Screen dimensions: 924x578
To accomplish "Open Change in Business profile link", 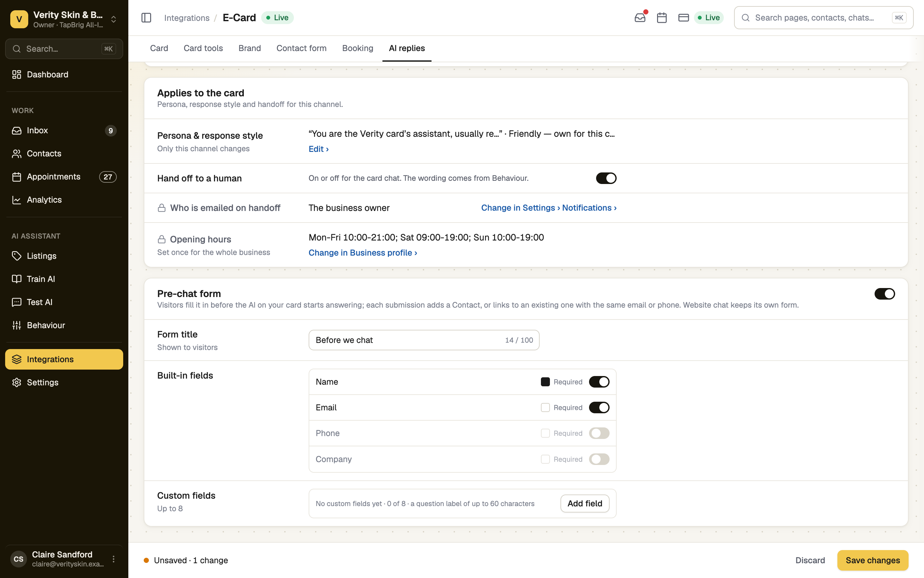I will click(363, 253).
